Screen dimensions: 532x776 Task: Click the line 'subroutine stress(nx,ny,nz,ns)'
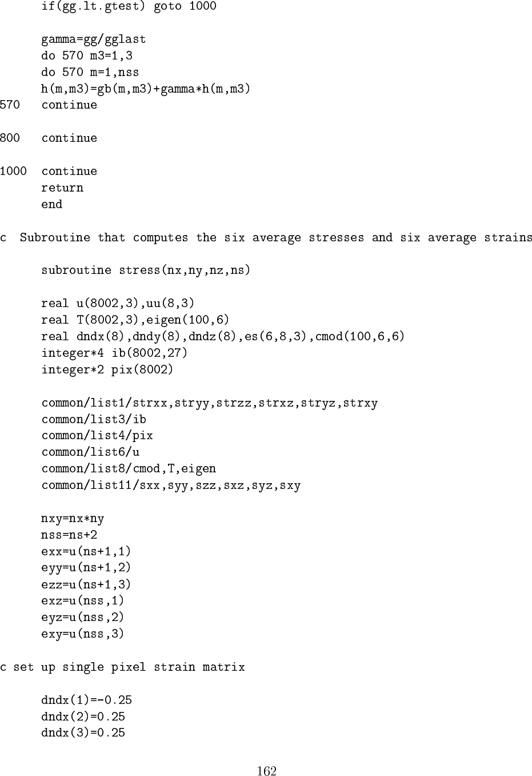coord(146,270)
